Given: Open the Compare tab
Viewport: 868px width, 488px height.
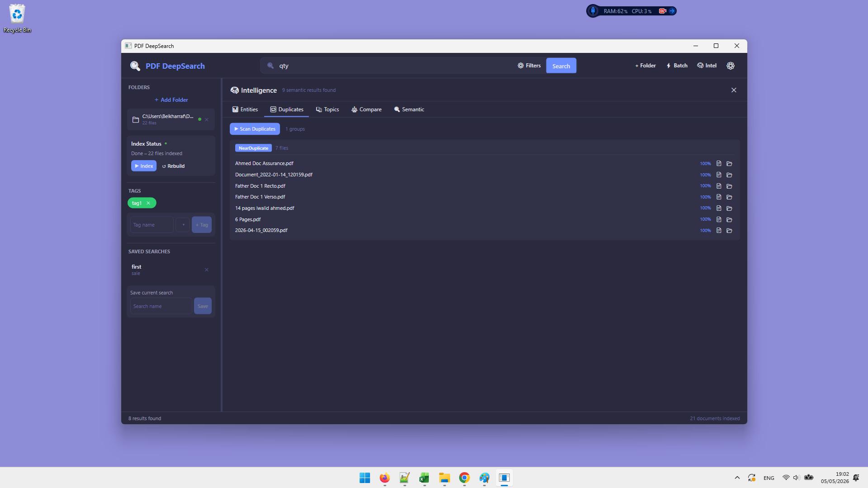Looking at the screenshot, I should (x=366, y=109).
